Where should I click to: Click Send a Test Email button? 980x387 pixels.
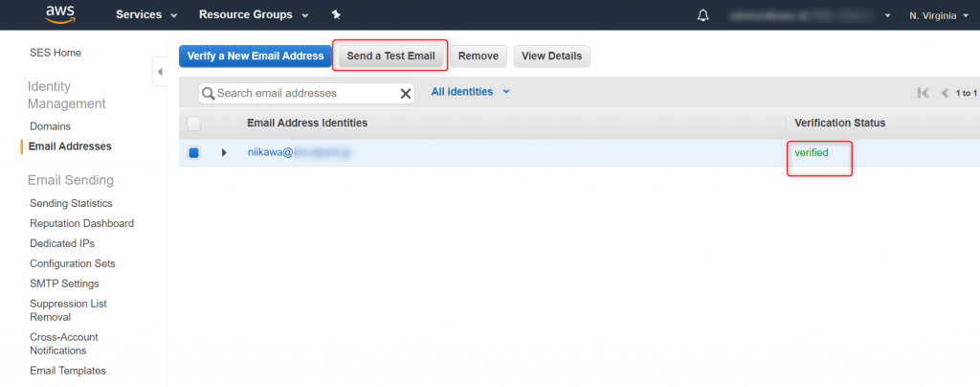pyautogui.click(x=390, y=56)
